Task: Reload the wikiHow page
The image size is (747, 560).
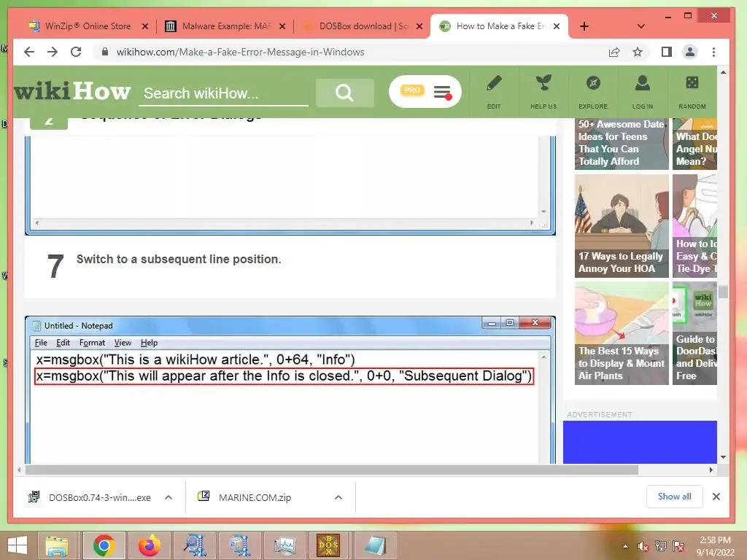Action: click(x=76, y=52)
